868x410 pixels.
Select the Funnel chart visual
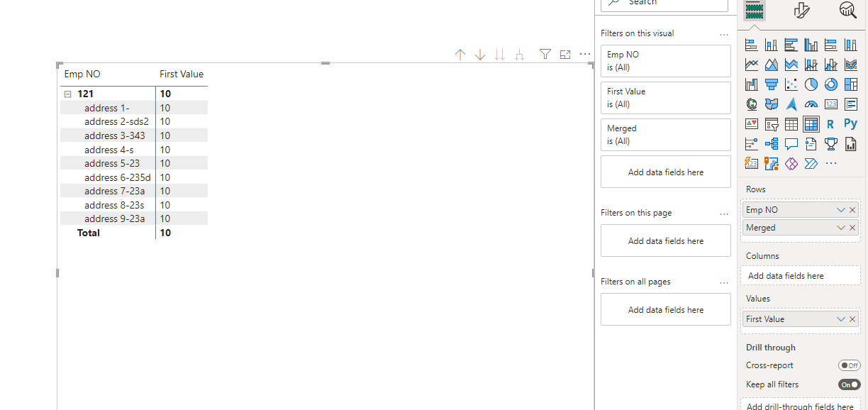tap(772, 84)
